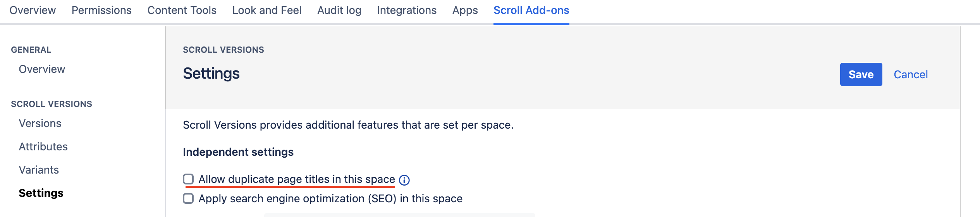Open the Apps tab
The width and height of the screenshot is (980, 217).
(465, 10)
